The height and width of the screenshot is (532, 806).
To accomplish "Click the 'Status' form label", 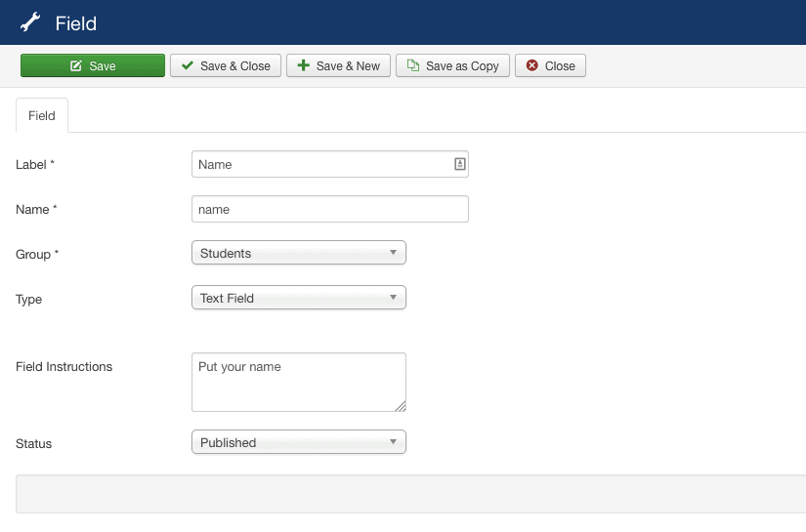I will [34, 443].
